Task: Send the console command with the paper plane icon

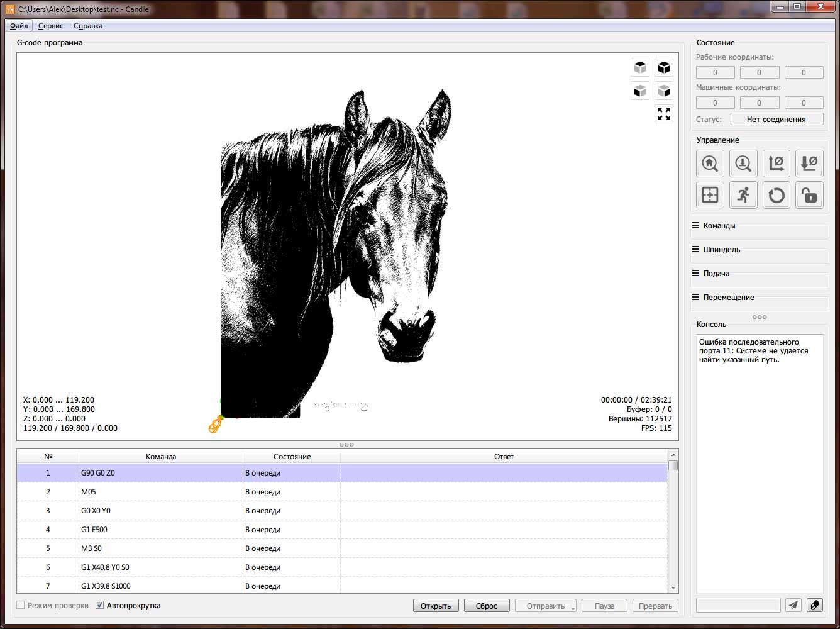Action: [x=793, y=605]
